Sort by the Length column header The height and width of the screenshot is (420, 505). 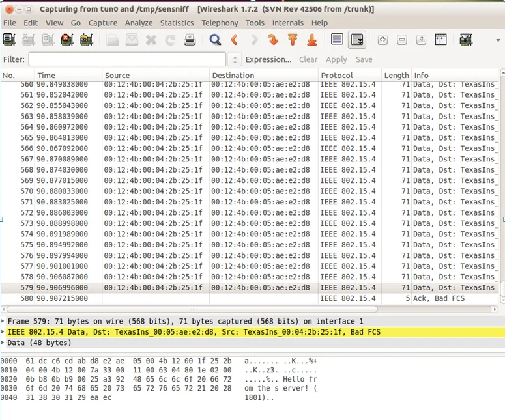point(396,76)
